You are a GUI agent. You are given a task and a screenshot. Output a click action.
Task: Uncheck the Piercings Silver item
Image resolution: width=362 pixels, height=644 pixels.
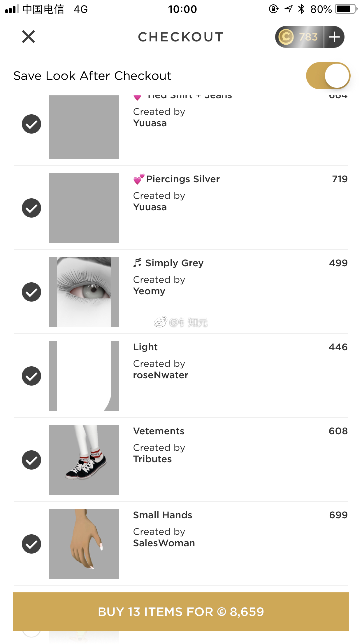tap(31, 208)
